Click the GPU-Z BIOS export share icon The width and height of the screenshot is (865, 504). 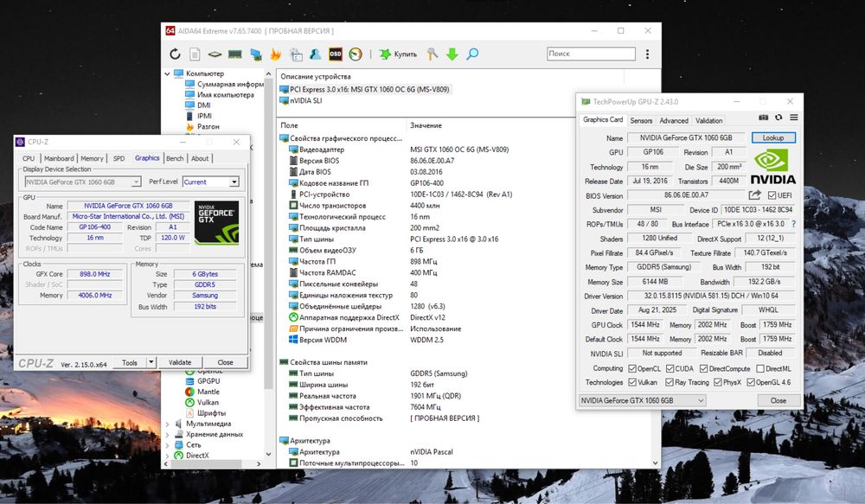pos(754,195)
